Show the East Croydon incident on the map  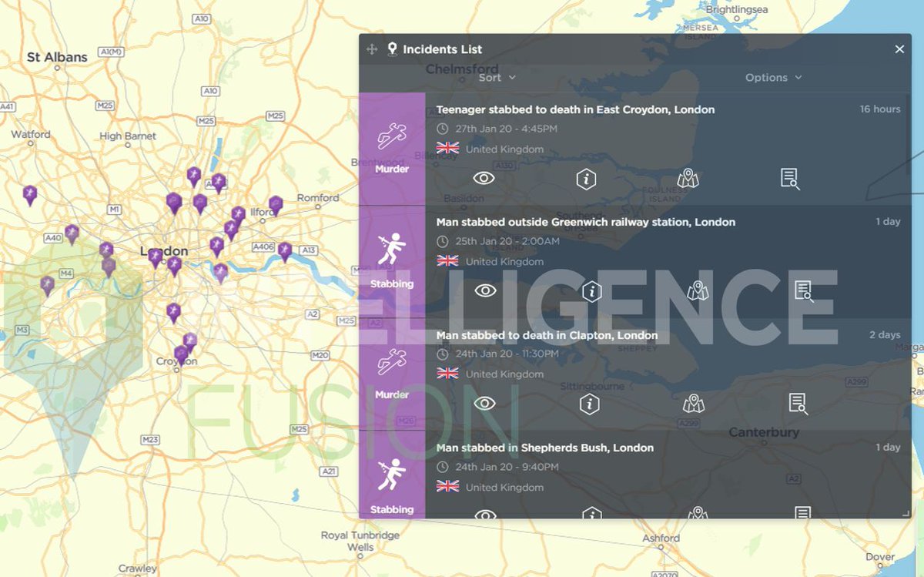click(688, 179)
